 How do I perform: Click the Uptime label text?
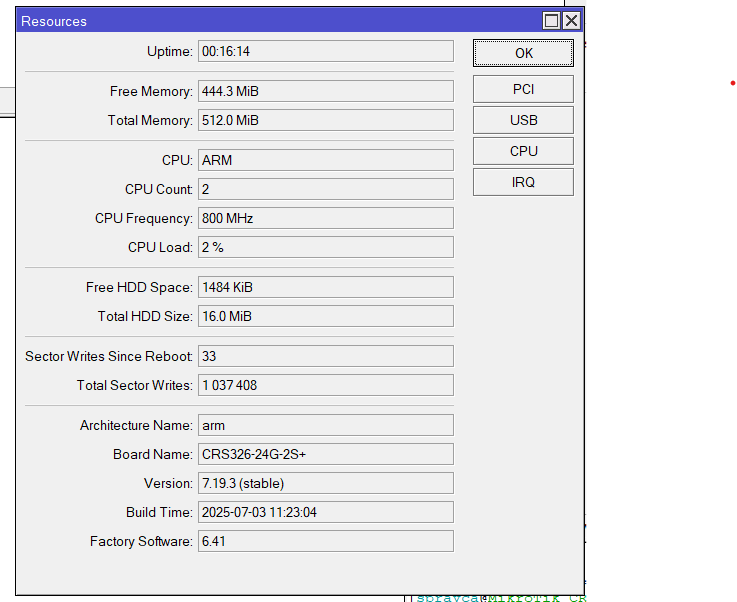(170, 51)
